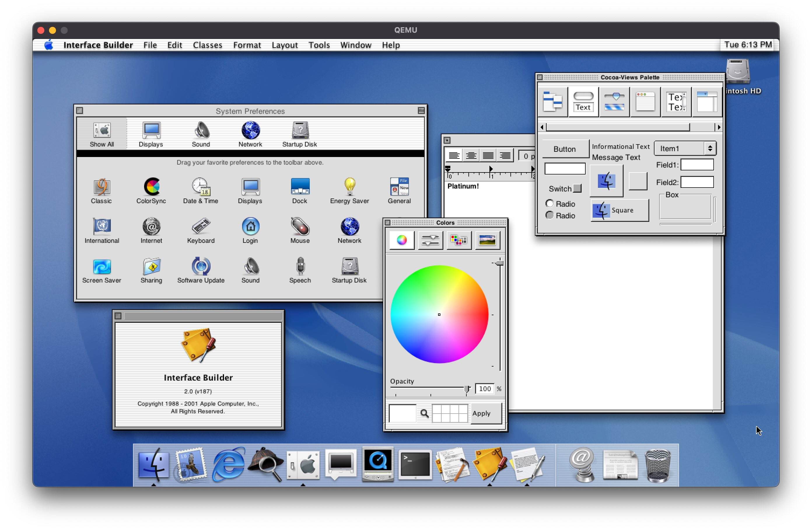Click the Field2 text input
812x530 pixels.
tap(697, 182)
